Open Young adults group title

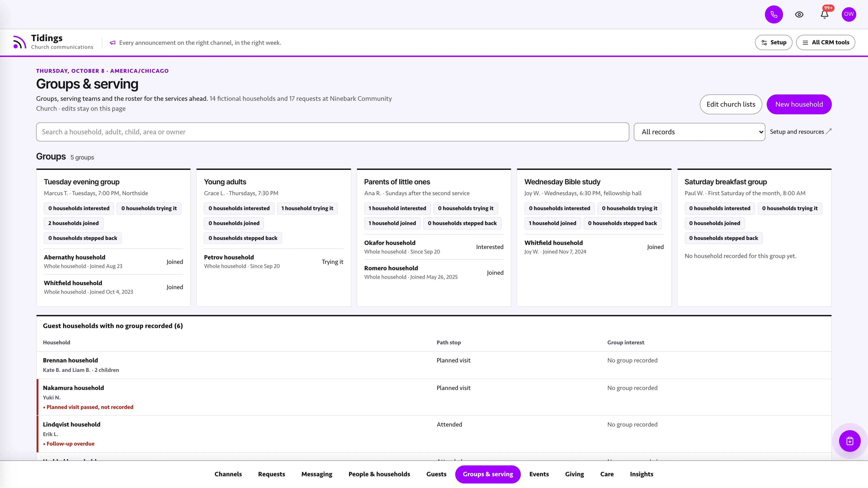pyautogui.click(x=225, y=182)
